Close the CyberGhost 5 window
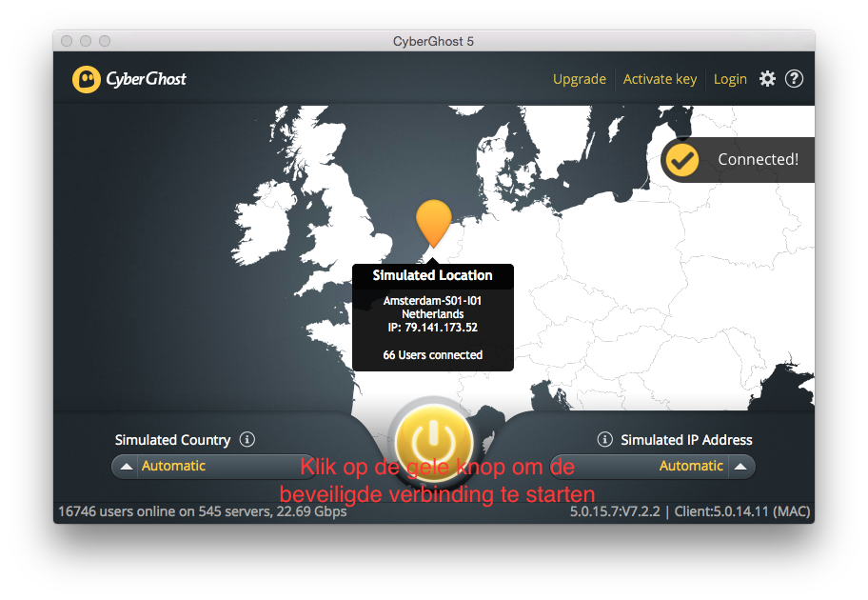Viewport: 868px width, 600px height. pyautogui.click(x=67, y=41)
